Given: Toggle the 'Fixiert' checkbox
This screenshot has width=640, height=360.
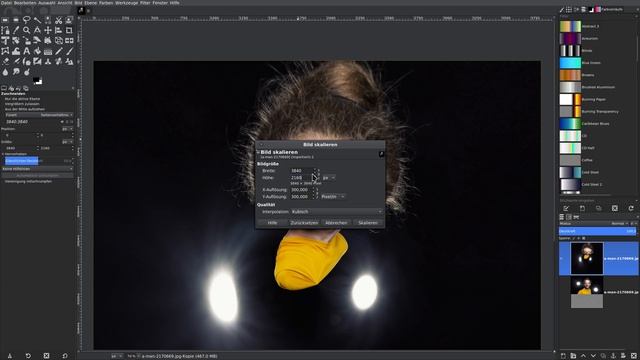Looking at the screenshot, I should [x=11, y=115].
